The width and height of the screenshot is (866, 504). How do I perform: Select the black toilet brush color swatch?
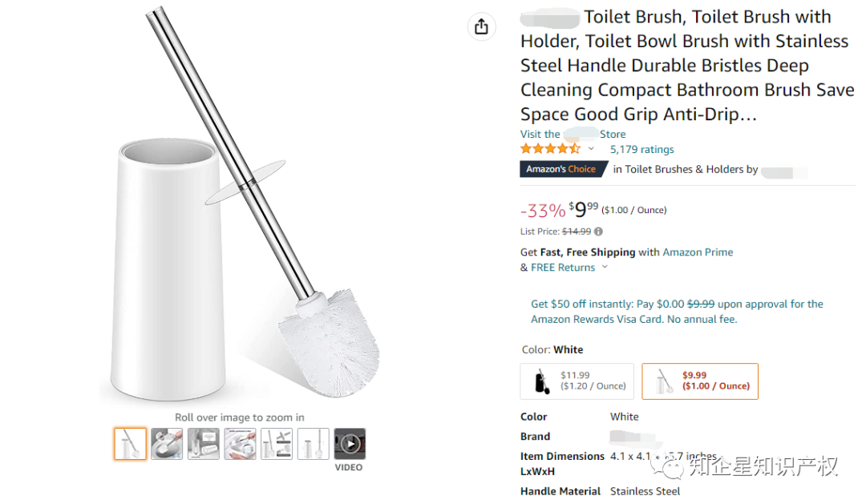click(x=577, y=381)
